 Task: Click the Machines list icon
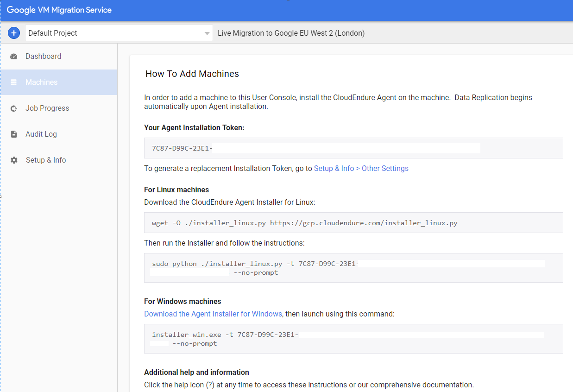14,82
